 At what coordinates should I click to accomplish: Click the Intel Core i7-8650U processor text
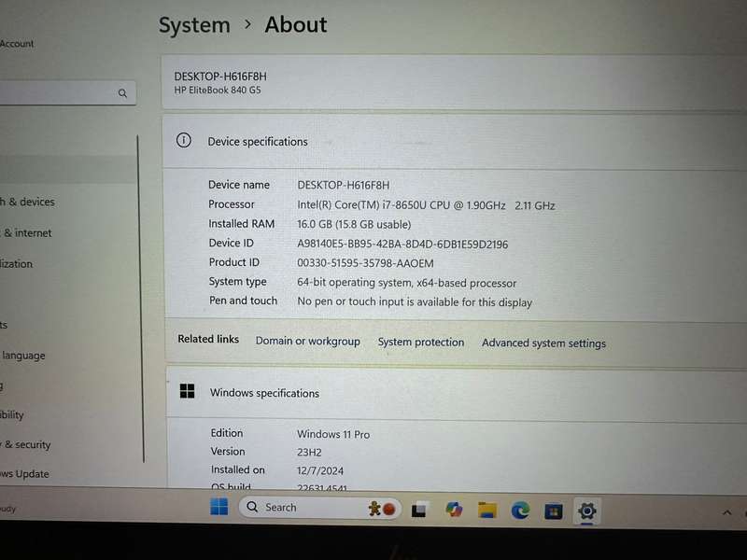(x=426, y=205)
